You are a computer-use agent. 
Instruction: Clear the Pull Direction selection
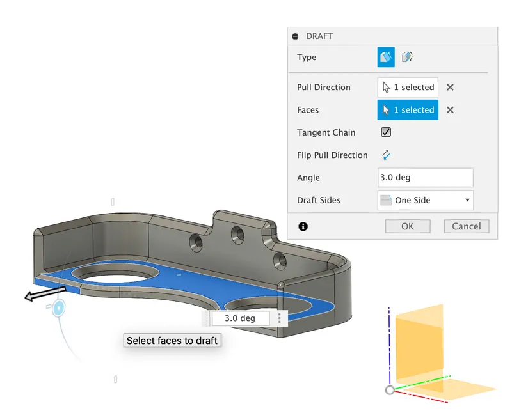[x=450, y=88]
